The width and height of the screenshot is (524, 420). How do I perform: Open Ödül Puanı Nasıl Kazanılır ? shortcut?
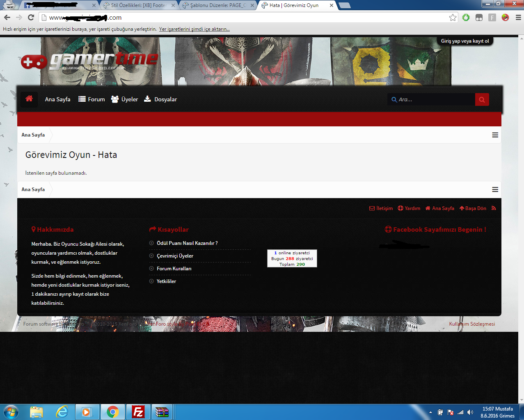pos(187,243)
